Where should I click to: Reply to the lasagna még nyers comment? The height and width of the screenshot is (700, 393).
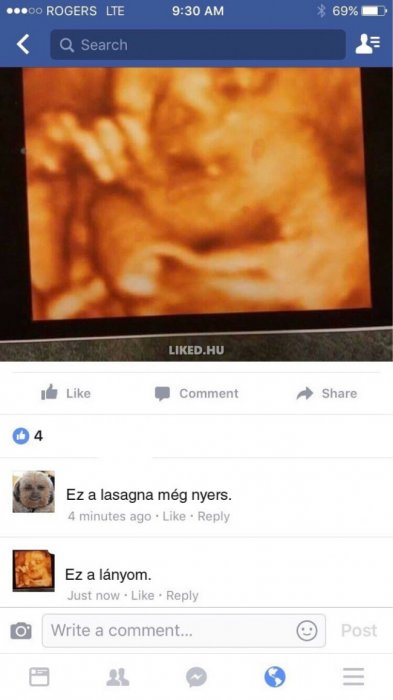[213, 516]
